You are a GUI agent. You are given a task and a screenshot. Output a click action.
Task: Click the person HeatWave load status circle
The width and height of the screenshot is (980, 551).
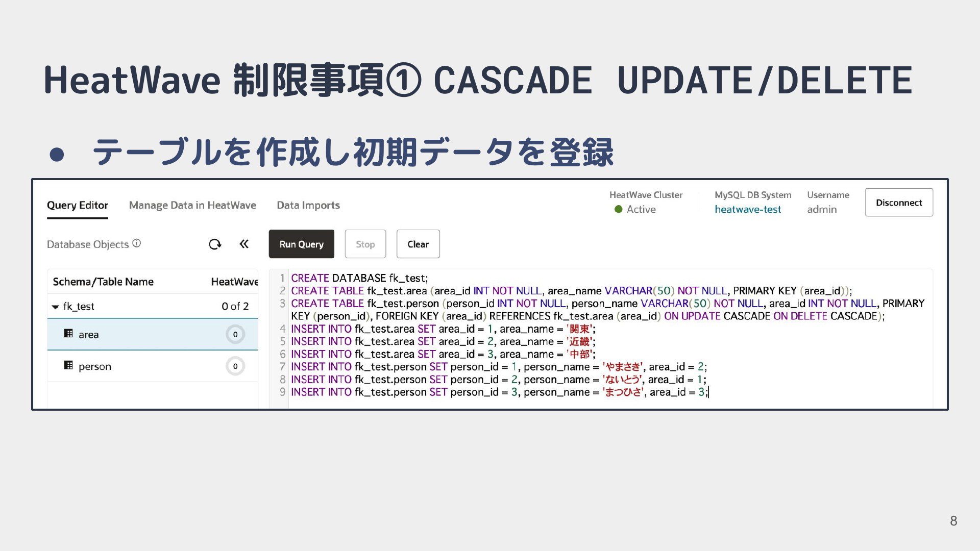point(235,366)
